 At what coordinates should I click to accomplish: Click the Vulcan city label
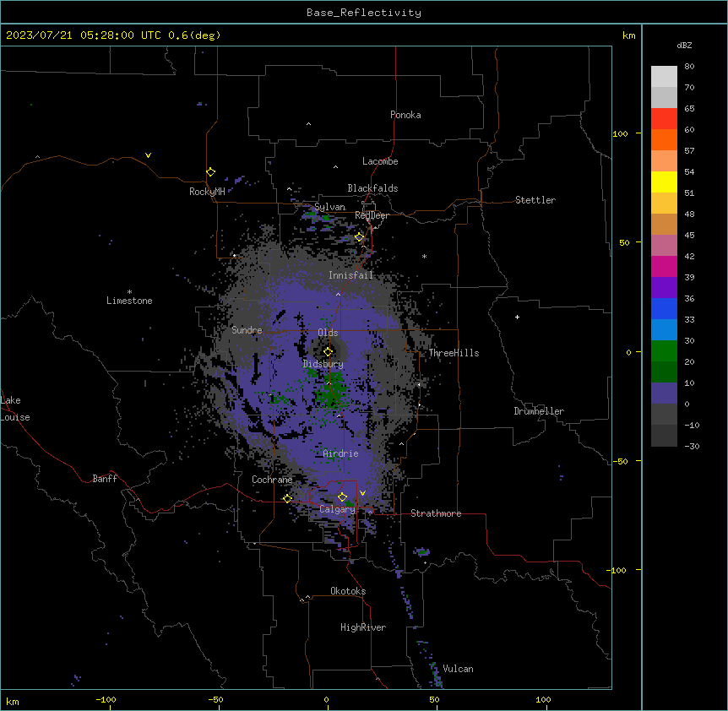point(459,669)
